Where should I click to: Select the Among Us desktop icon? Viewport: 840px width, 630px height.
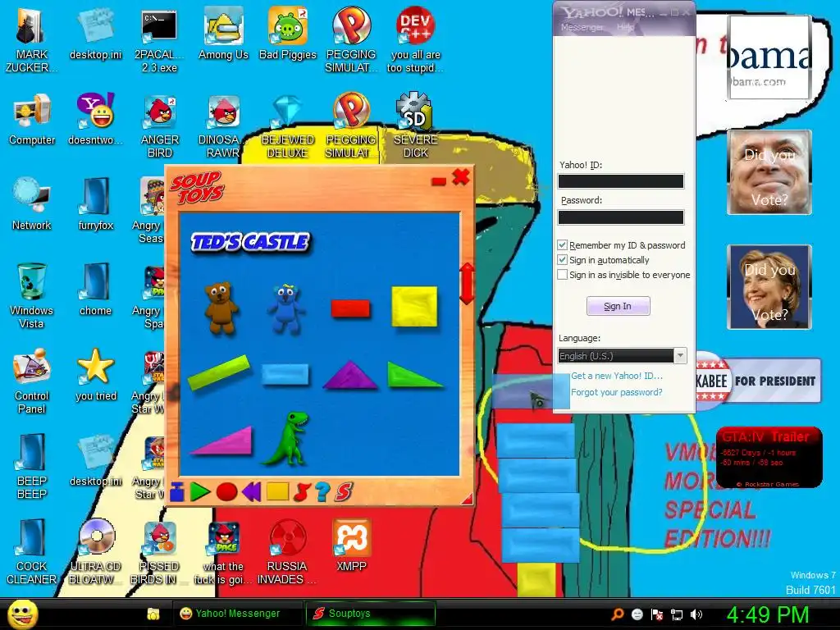click(x=223, y=34)
